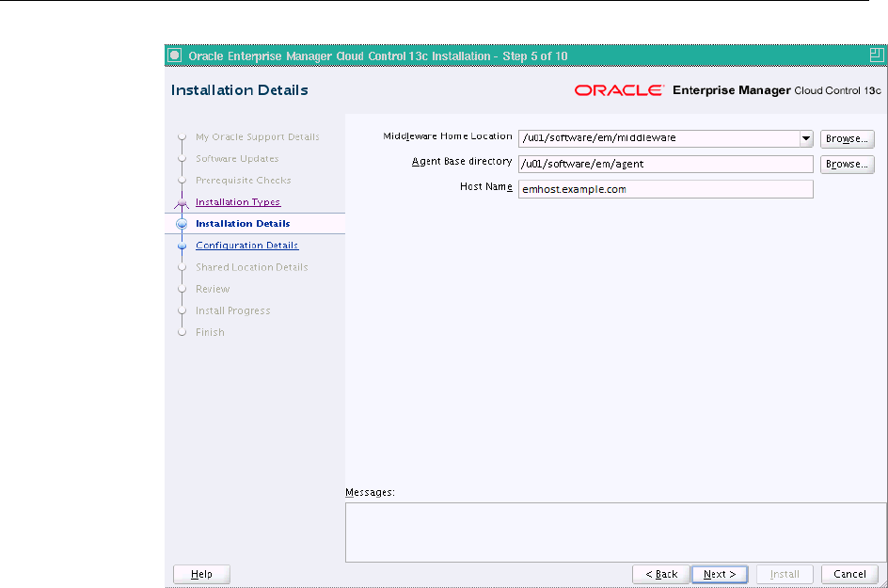Click the Software Updates step label
Viewport: 888px width, 588px height.
point(237,159)
